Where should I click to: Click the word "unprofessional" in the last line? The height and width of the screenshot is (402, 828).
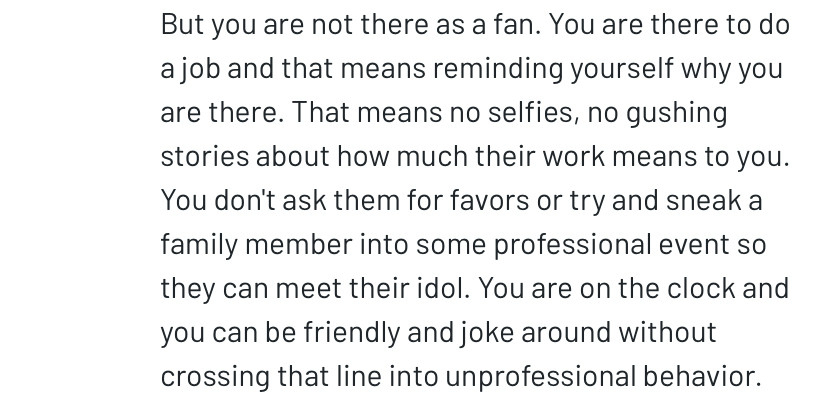point(540,377)
